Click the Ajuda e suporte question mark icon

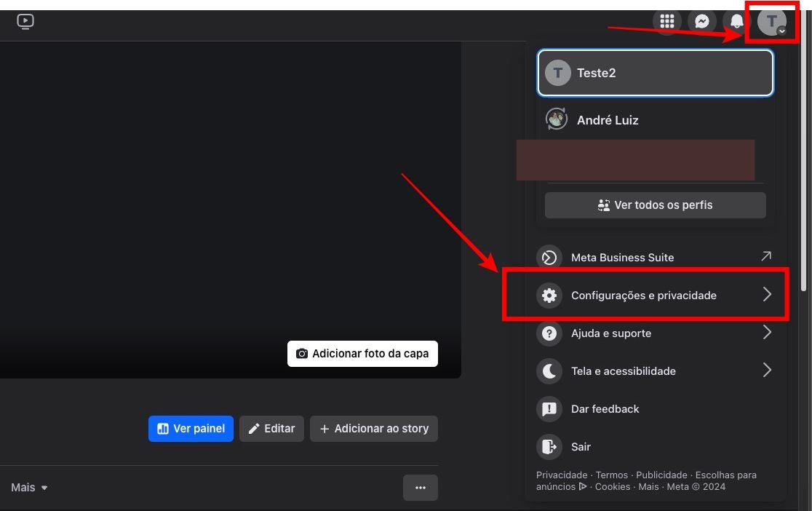click(x=549, y=333)
